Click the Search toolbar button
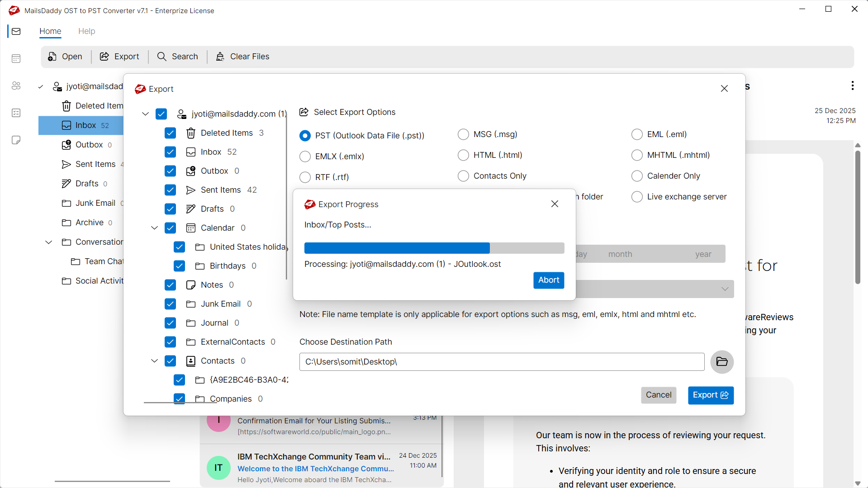 (x=178, y=57)
